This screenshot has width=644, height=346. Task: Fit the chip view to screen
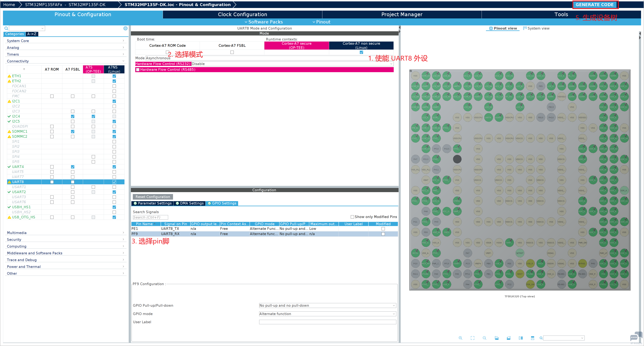[473, 338]
